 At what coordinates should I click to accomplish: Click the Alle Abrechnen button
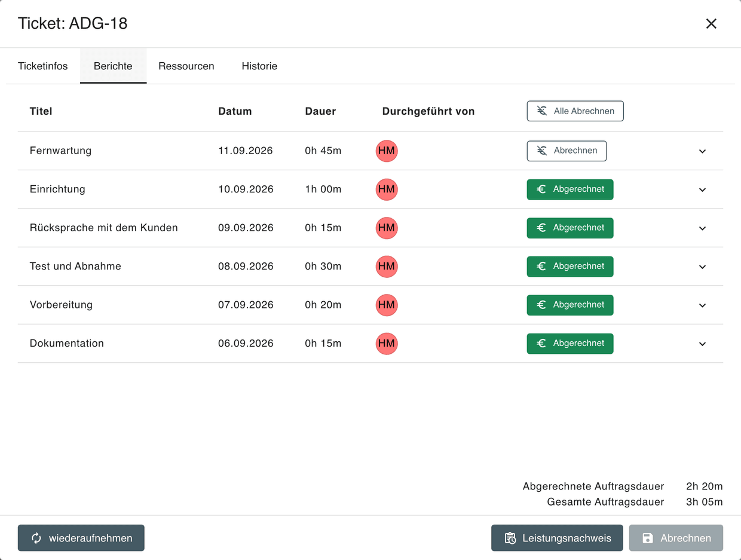coord(575,111)
